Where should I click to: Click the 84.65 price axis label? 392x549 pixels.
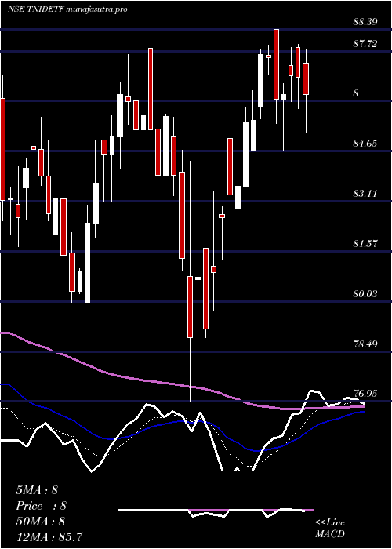365,144
